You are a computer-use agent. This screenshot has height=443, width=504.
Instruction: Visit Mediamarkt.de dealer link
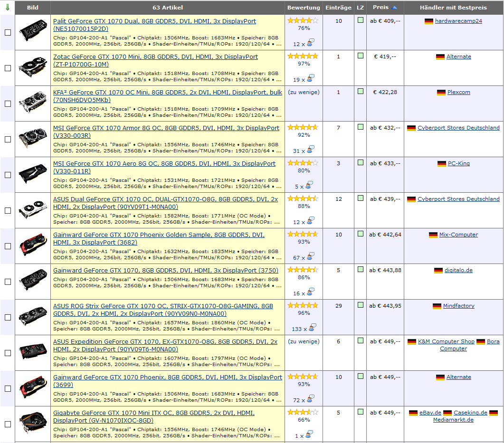click(453, 420)
